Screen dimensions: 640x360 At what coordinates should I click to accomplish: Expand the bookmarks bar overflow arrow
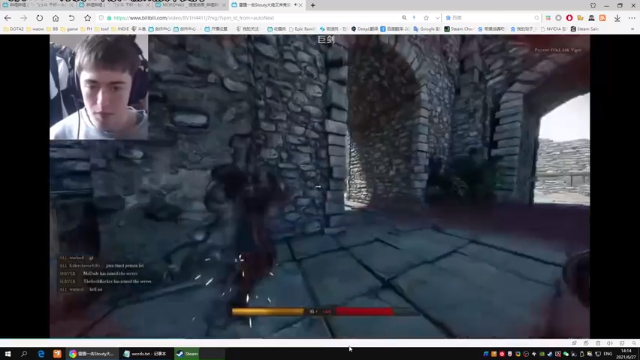point(633,29)
